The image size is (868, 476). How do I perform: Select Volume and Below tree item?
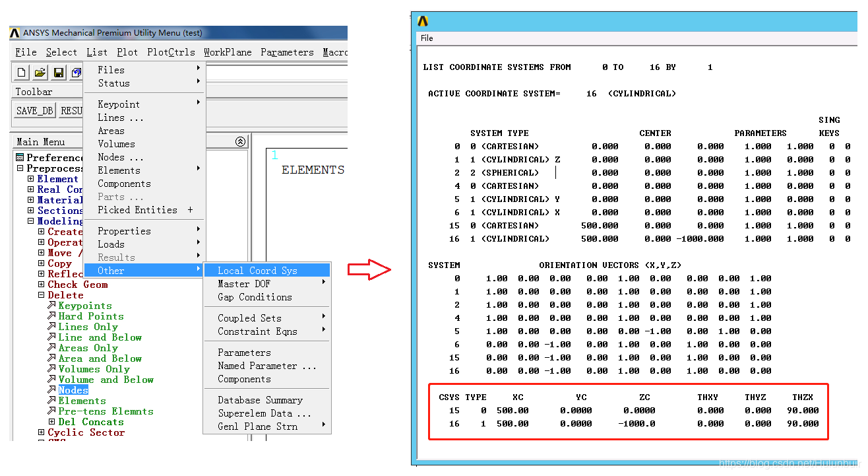coord(106,380)
